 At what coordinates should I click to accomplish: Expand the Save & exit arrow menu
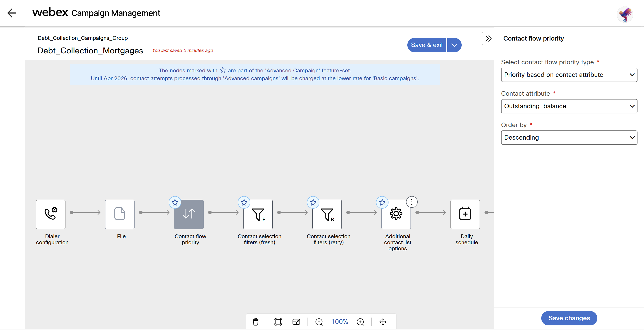click(x=454, y=45)
